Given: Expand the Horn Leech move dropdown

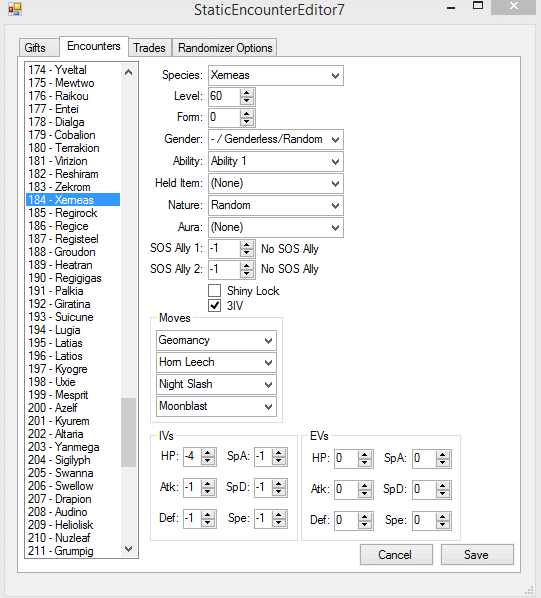Looking at the screenshot, I should tap(216, 362).
